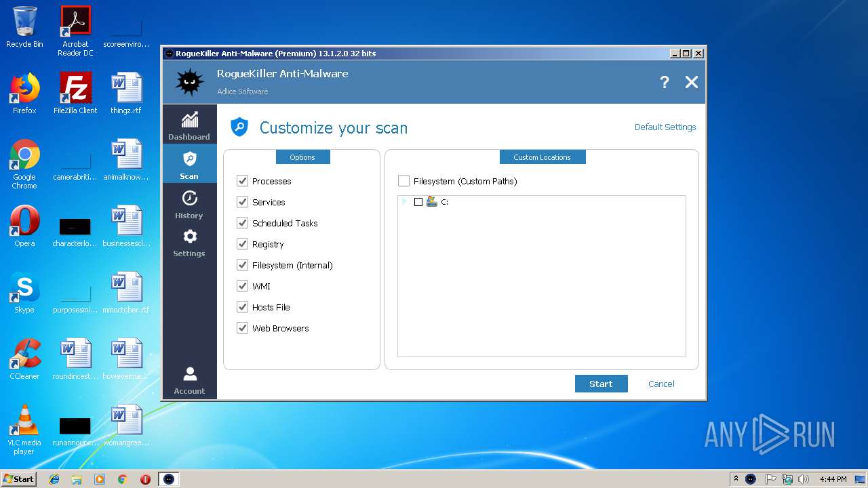Screen dimensions: 868x488
Task: Click the Custom Locations panel header
Action: pyautogui.click(x=542, y=157)
